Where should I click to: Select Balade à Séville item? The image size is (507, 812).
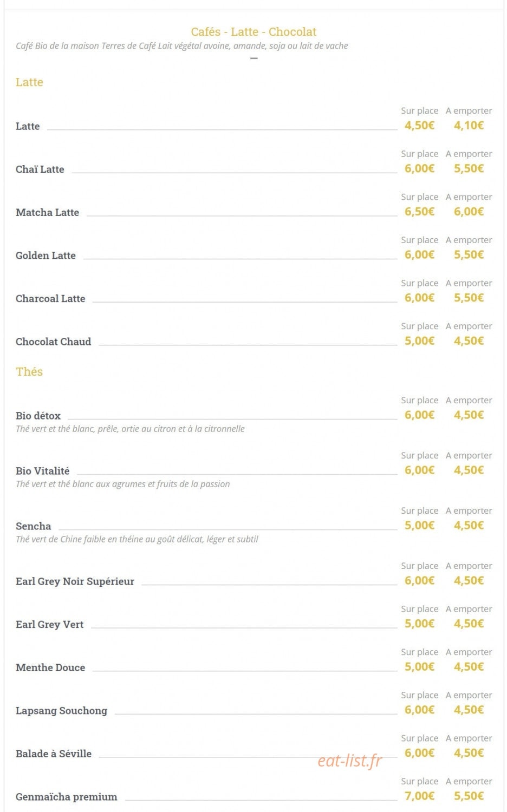click(54, 754)
